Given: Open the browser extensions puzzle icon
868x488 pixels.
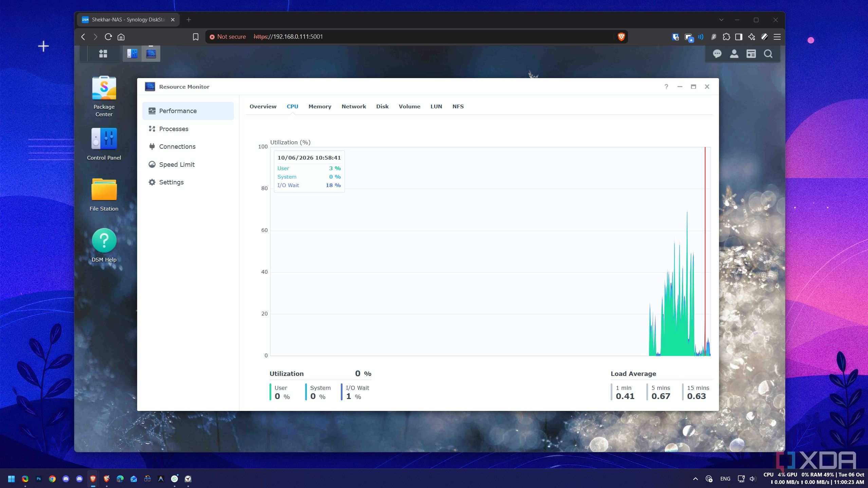Looking at the screenshot, I should (726, 37).
